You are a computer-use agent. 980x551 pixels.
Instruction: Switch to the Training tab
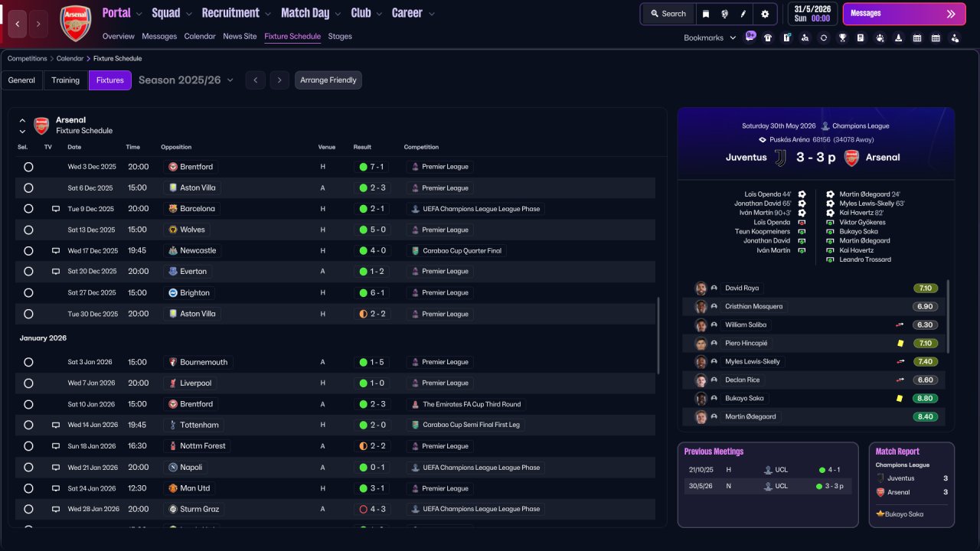(x=66, y=80)
